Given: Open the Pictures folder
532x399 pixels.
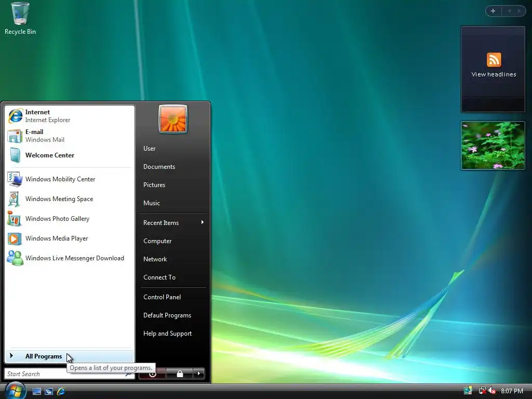Looking at the screenshot, I should point(173,185).
